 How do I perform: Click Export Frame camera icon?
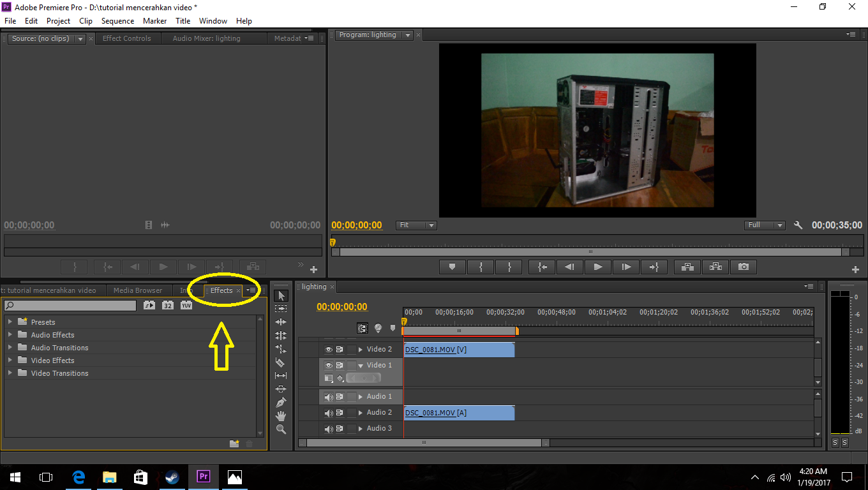744,267
